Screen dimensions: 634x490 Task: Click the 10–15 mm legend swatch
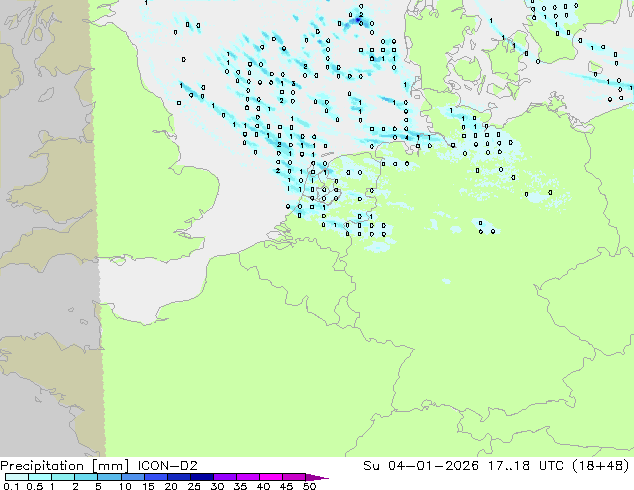(132, 477)
